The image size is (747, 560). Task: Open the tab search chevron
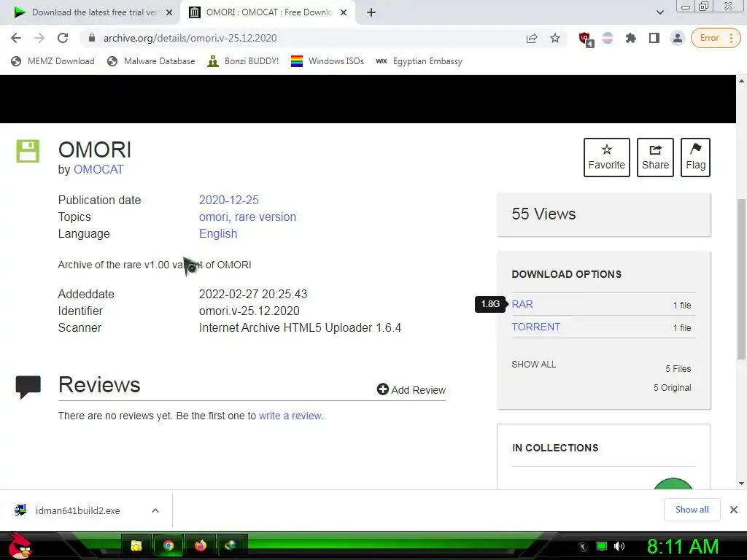pyautogui.click(x=659, y=12)
